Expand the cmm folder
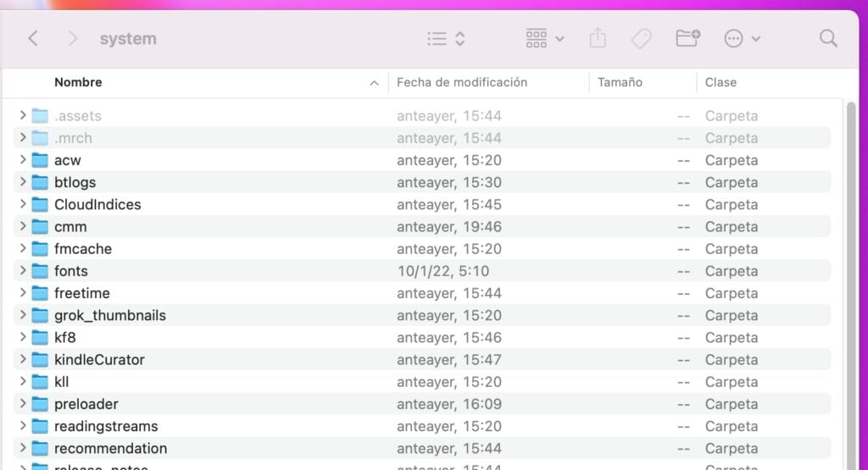868x470 pixels. (23, 225)
